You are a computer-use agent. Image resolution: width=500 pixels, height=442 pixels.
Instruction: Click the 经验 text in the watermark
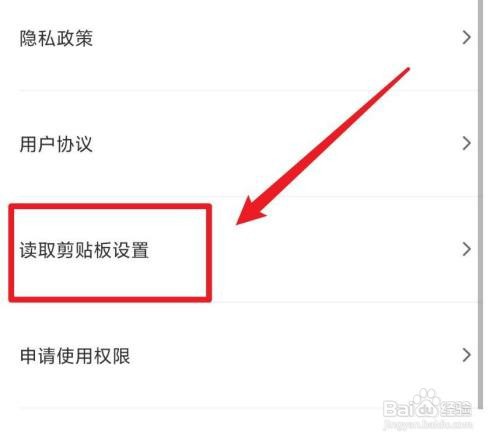455,408
